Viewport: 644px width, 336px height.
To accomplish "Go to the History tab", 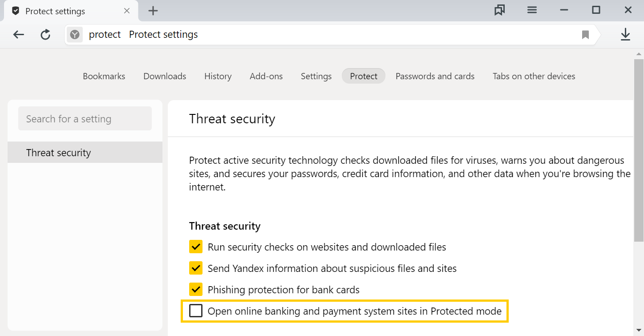I will click(218, 76).
